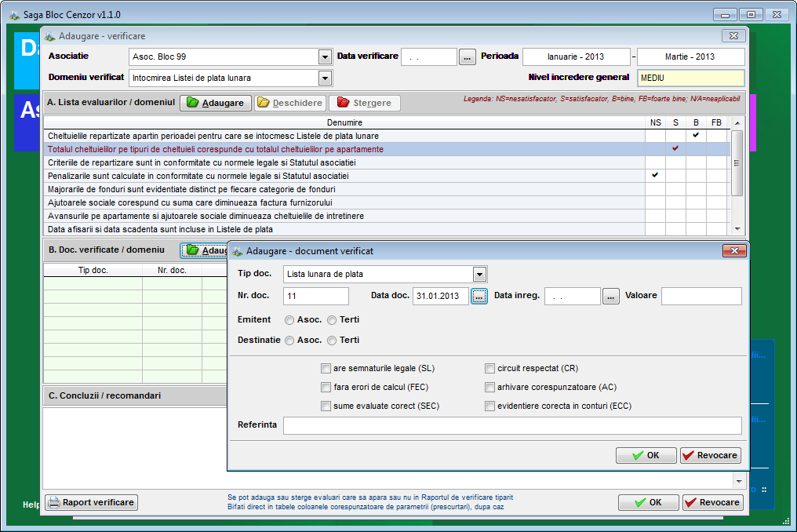Click scroll up arrow of evaluations list

pyautogui.click(x=737, y=123)
